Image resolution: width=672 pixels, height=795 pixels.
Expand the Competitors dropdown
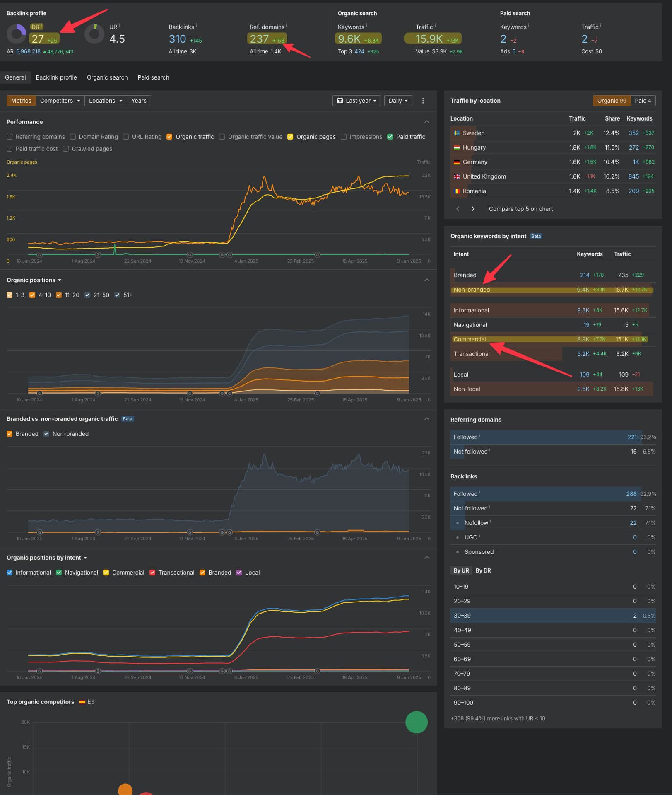60,101
